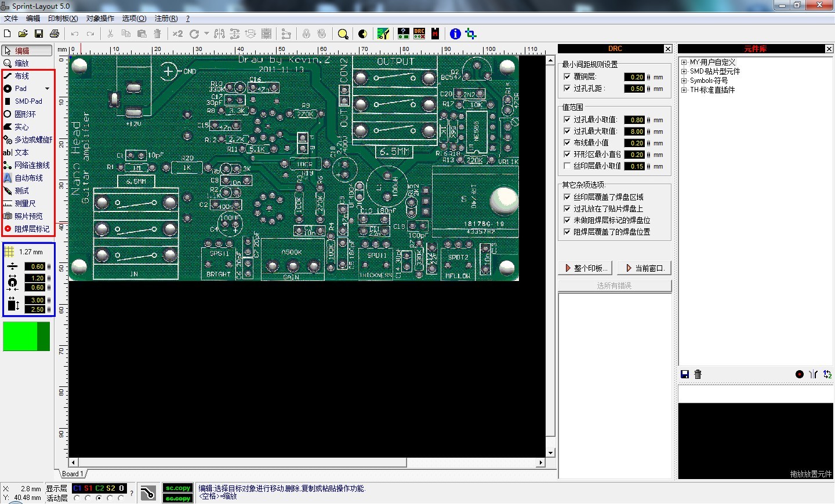
Task: Click the track width 0.60 field
Action: [x=36, y=266]
